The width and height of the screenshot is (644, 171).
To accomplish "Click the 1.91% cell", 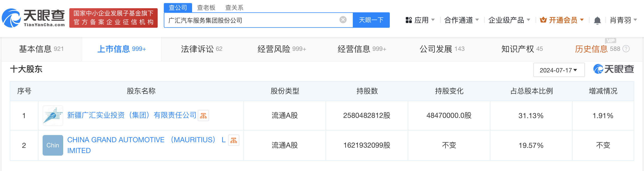I will coord(603,116).
